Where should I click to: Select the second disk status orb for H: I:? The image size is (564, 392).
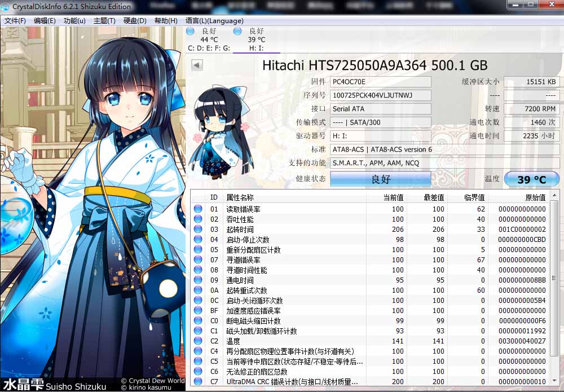(237, 31)
